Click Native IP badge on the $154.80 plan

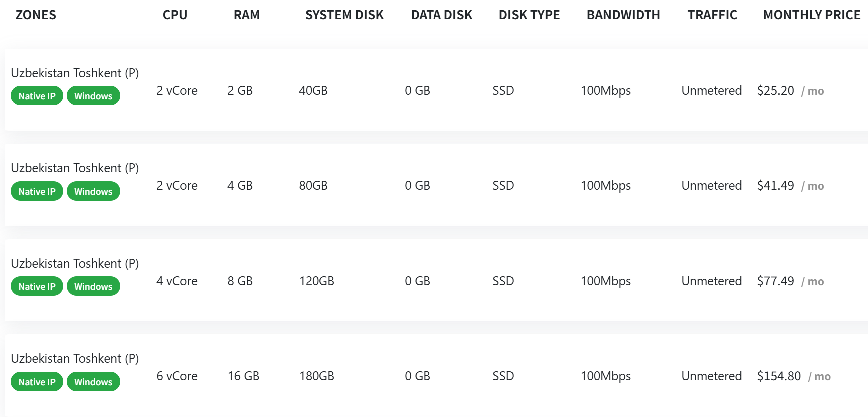point(37,382)
